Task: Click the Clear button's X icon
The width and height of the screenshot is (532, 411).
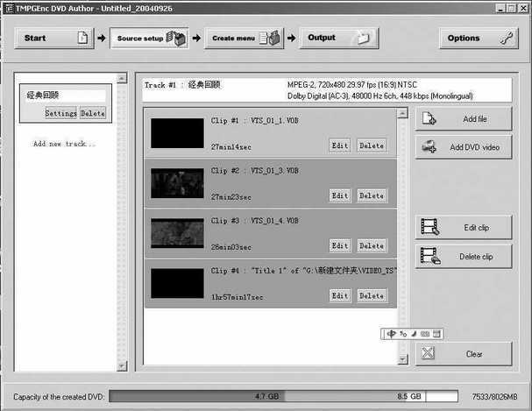Action: pos(428,354)
